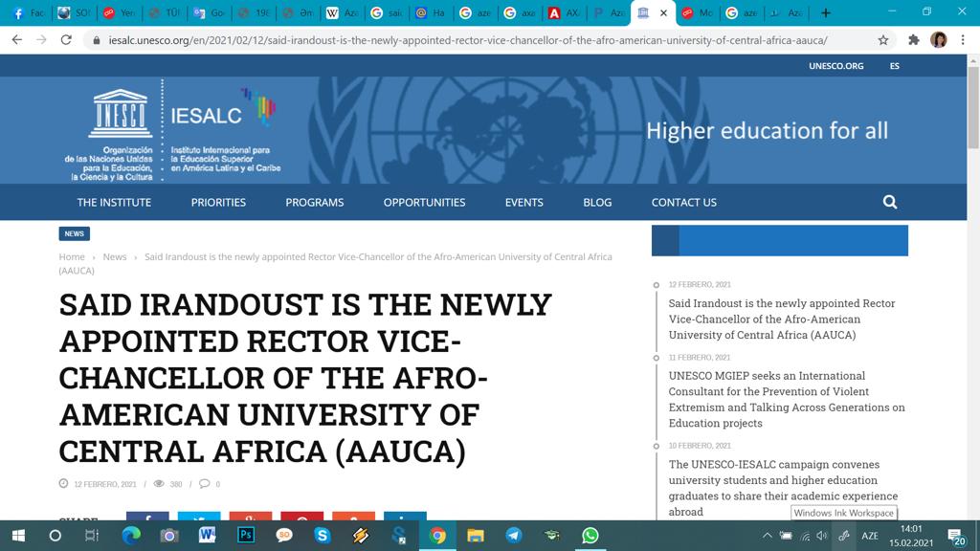Go to the News breadcrumb link
980x551 pixels.
point(115,256)
